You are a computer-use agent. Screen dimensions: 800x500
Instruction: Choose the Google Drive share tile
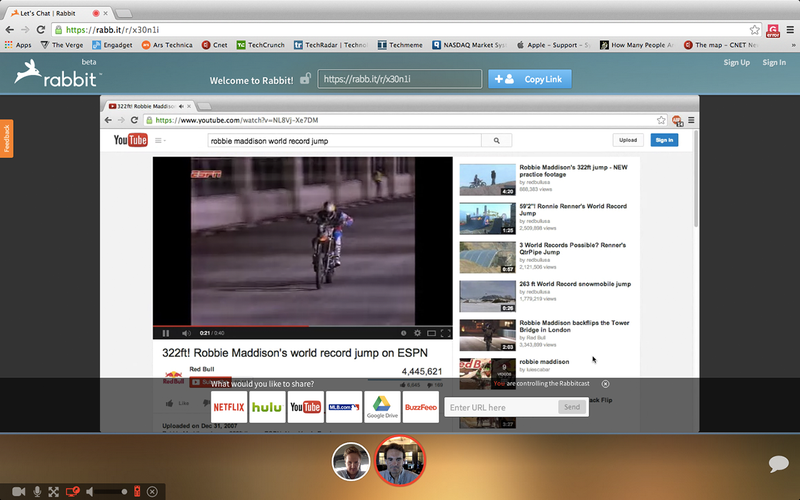382,407
